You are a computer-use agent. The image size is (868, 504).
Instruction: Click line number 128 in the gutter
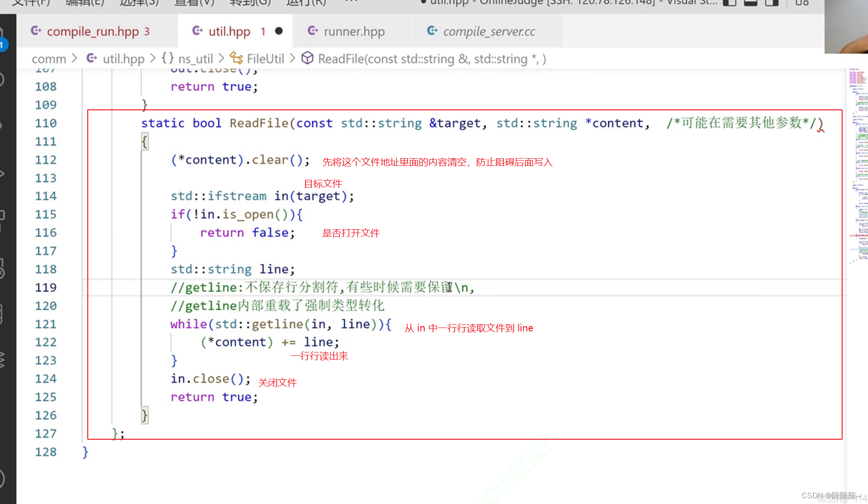[x=46, y=452]
